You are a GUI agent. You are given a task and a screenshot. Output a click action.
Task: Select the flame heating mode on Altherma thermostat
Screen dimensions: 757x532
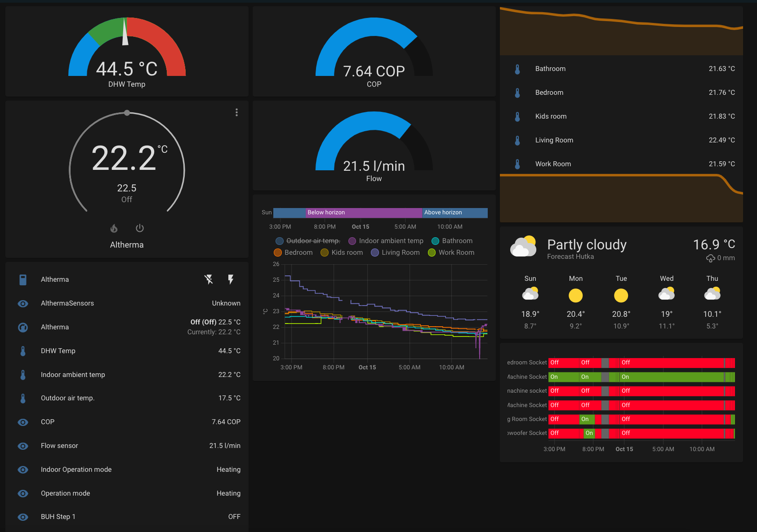point(114,228)
